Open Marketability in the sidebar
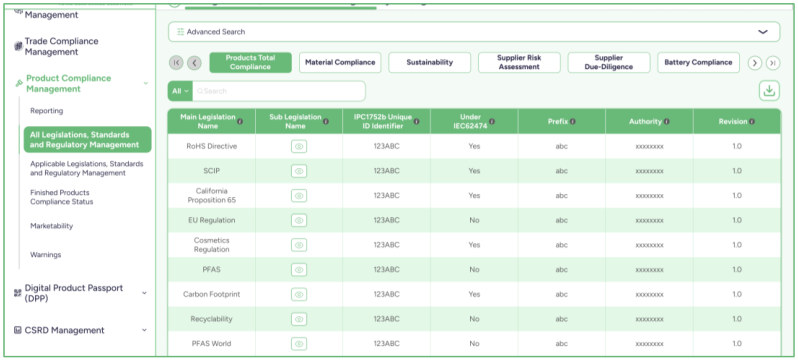 pyautogui.click(x=51, y=226)
